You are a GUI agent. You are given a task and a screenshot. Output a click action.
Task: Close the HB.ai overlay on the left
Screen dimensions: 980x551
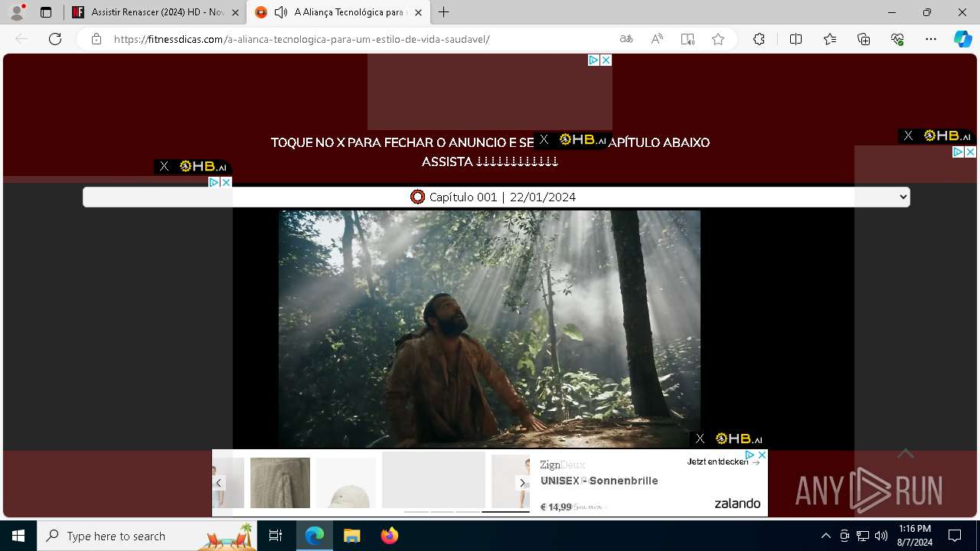pyautogui.click(x=164, y=166)
